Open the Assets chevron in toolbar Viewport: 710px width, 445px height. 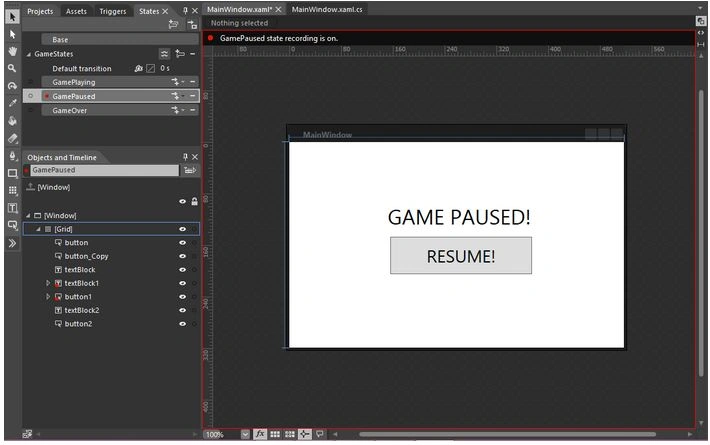click(12, 244)
